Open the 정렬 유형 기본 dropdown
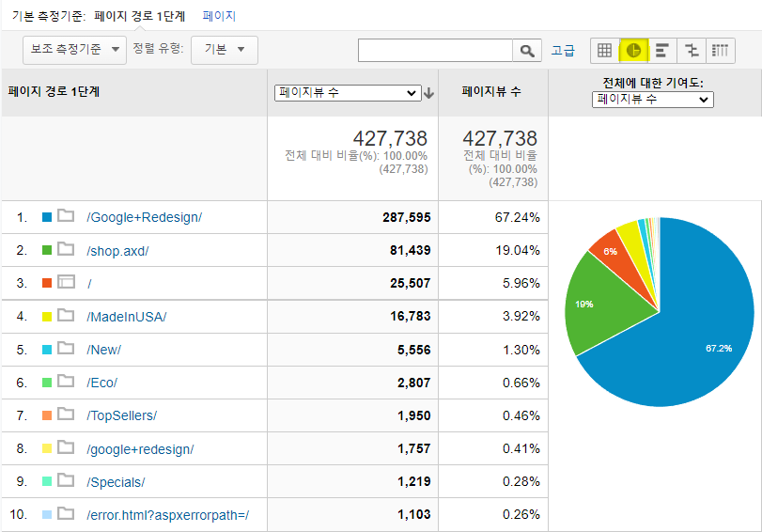 pyautogui.click(x=225, y=50)
